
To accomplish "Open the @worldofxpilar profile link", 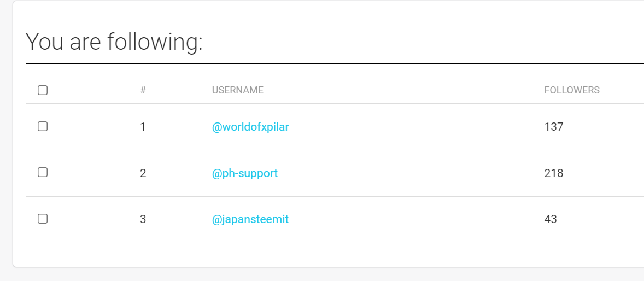I will tap(250, 127).
